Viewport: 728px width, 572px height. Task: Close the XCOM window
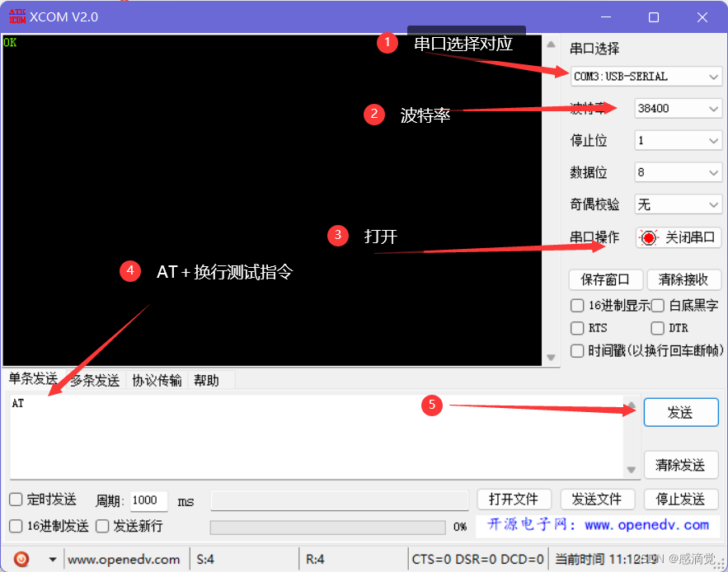click(x=702, y=17)
